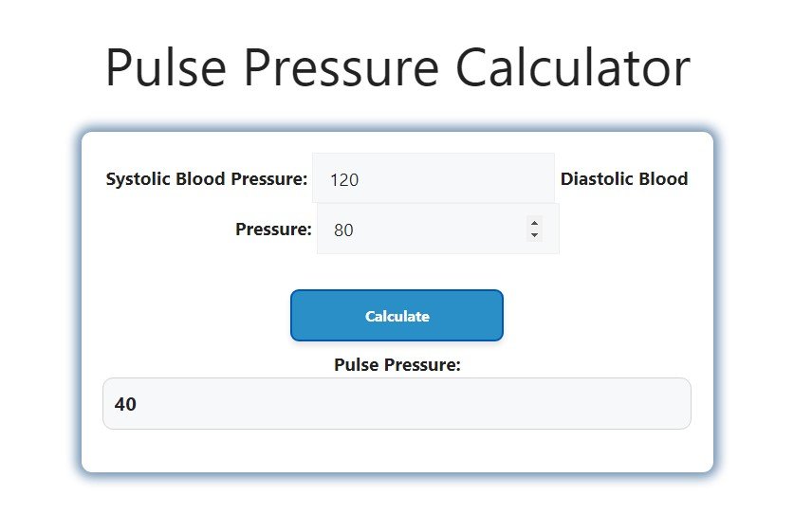
Task: Decrease diastolic value with down spinner arrow
Action: click(535, 234)
